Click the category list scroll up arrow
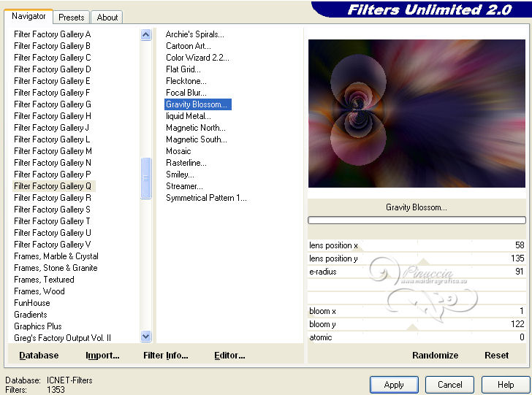 (146, 34)
